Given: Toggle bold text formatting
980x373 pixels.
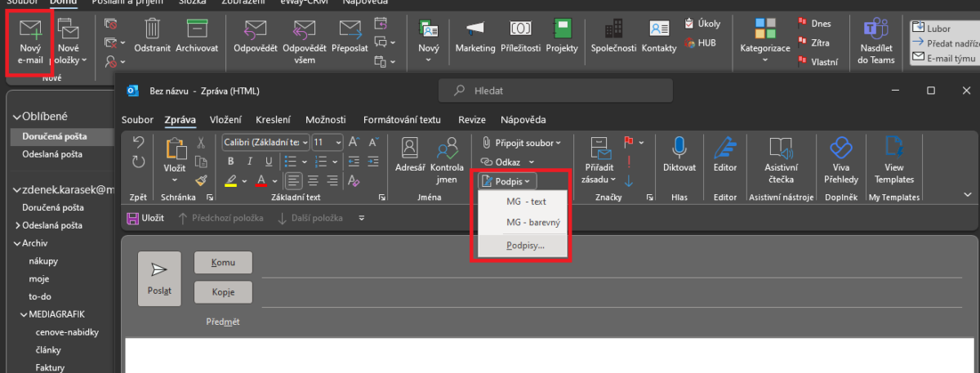Looking at the screenshot, I should (x=231, y=161).
